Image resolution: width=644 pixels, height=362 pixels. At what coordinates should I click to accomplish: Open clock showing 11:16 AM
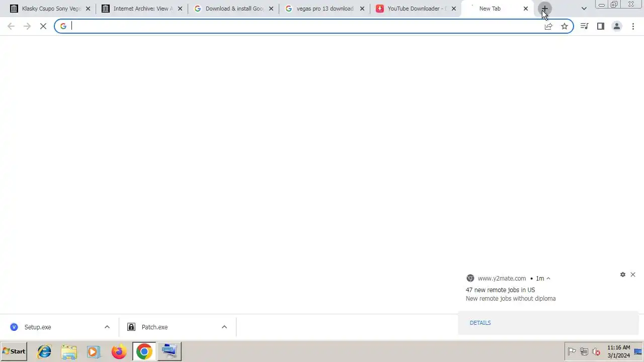618,351
